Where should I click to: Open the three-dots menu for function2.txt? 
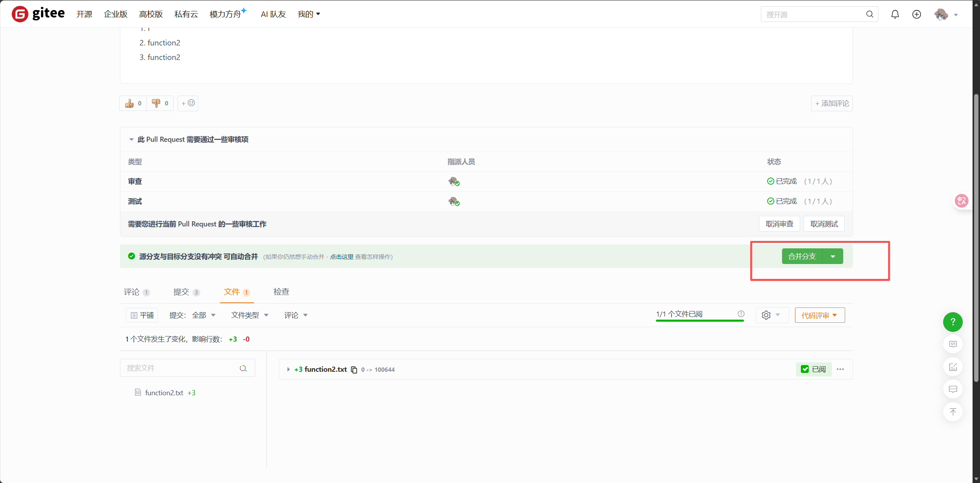840,369
